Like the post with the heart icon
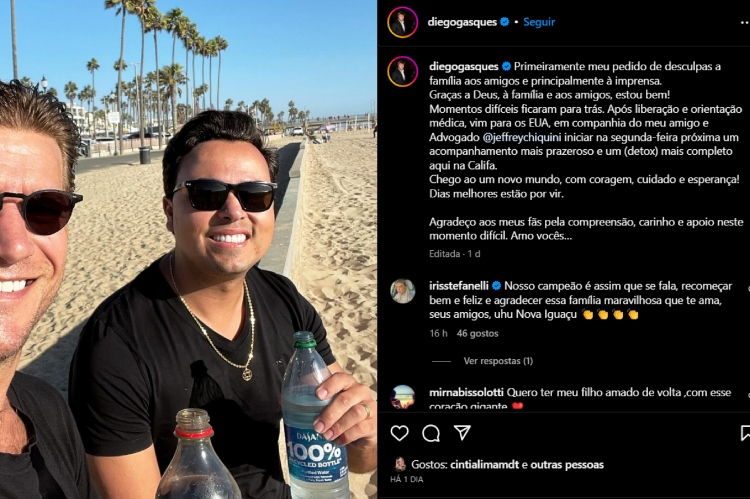 [x=399, y=433]
